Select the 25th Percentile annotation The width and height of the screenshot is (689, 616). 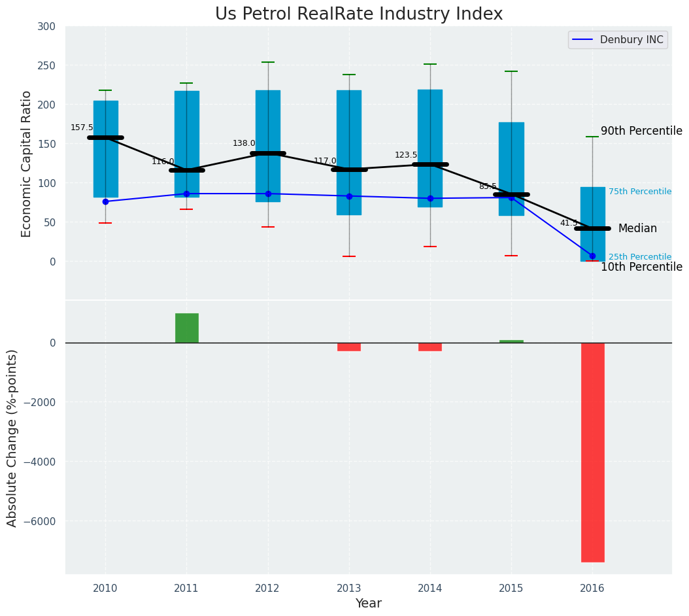[639, 257]
